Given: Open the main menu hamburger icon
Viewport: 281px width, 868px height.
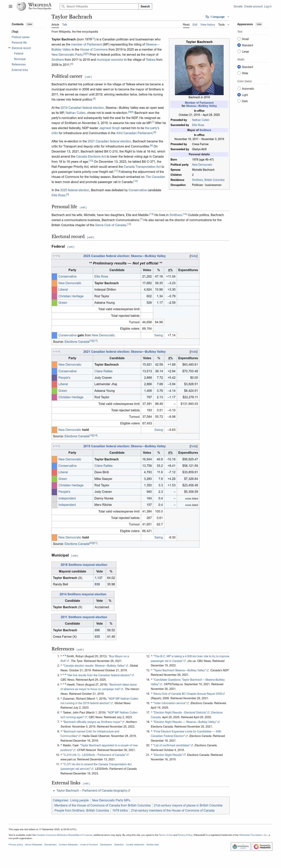Looking at the screenshot, I should tap(10, 6).
